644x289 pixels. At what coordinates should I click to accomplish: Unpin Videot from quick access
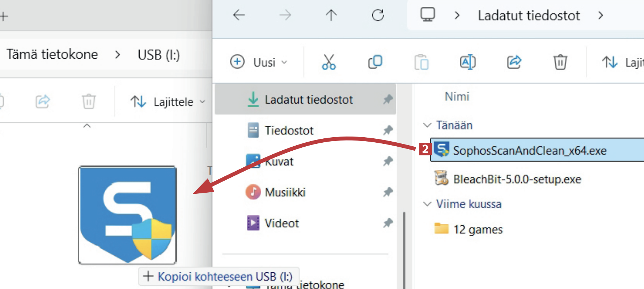[388, 223]
